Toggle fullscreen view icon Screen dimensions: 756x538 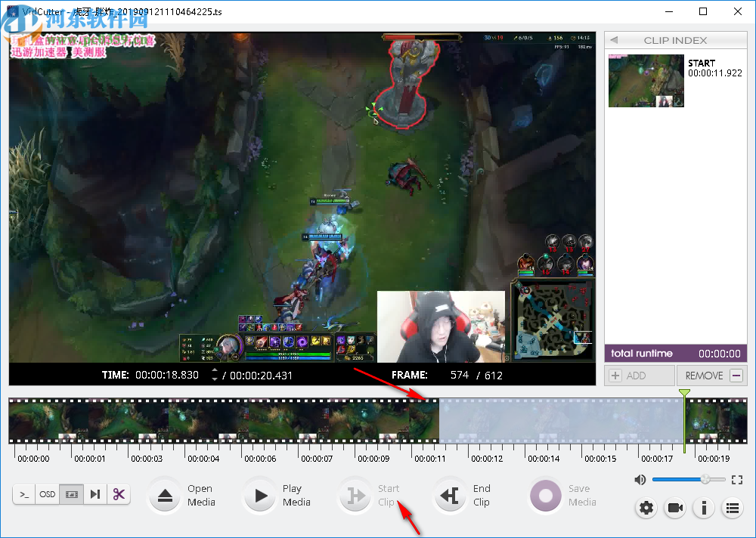coord(736,480)
